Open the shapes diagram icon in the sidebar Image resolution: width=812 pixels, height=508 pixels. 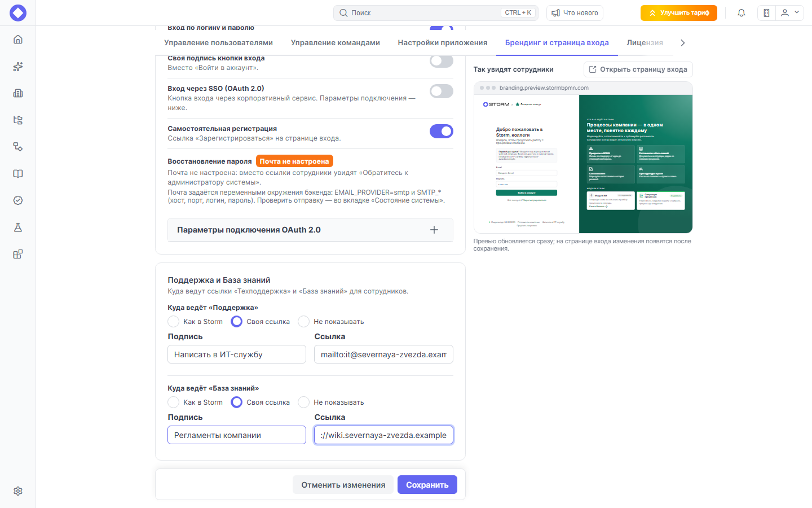point(18,147)
